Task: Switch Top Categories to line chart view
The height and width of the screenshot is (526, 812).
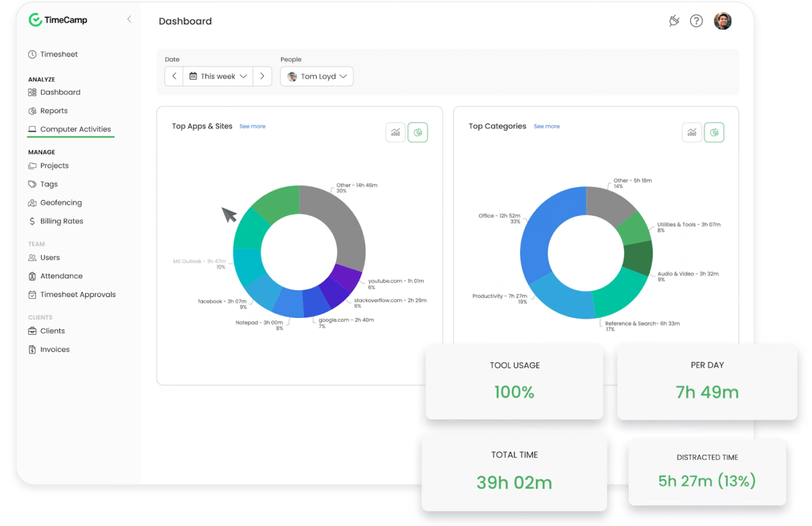Action: coord(691,132)
